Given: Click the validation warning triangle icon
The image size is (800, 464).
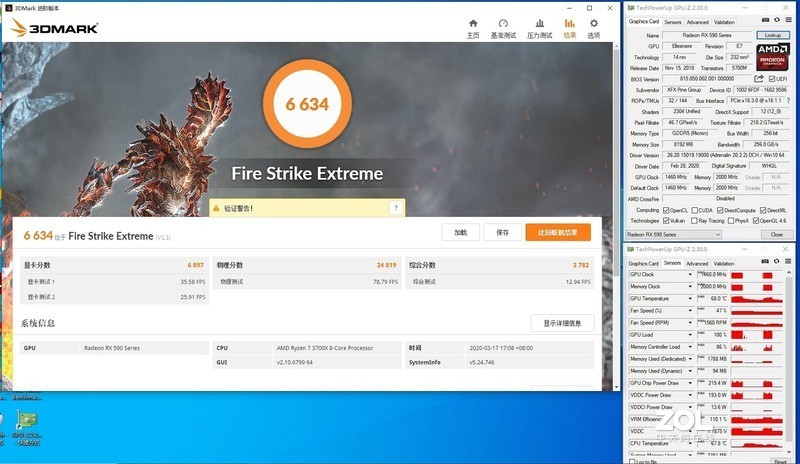Looking at the screenshot, I should coord(216,208).
